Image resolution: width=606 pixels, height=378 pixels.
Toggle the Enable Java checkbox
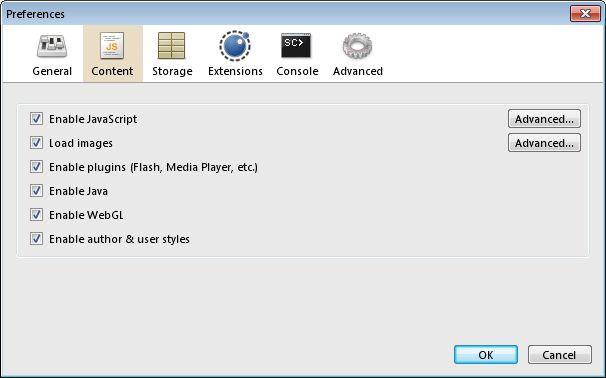36,191
